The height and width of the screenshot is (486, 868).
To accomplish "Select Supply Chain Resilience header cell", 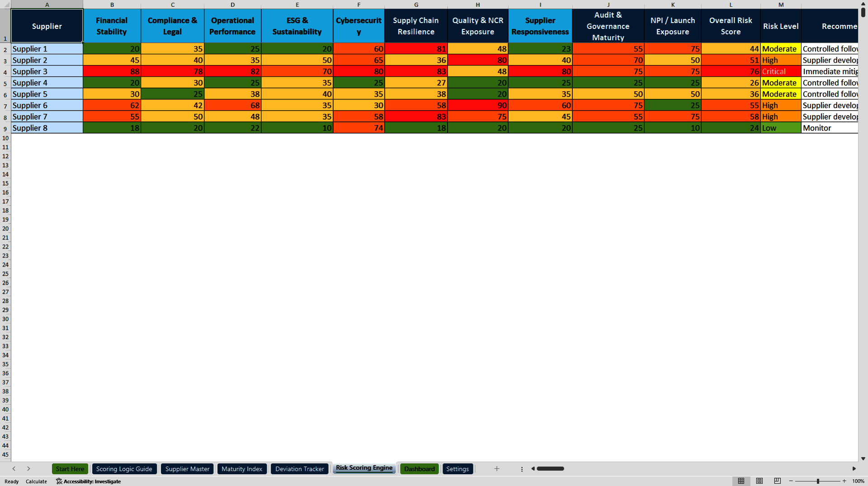I will click(x=416, y=26).
